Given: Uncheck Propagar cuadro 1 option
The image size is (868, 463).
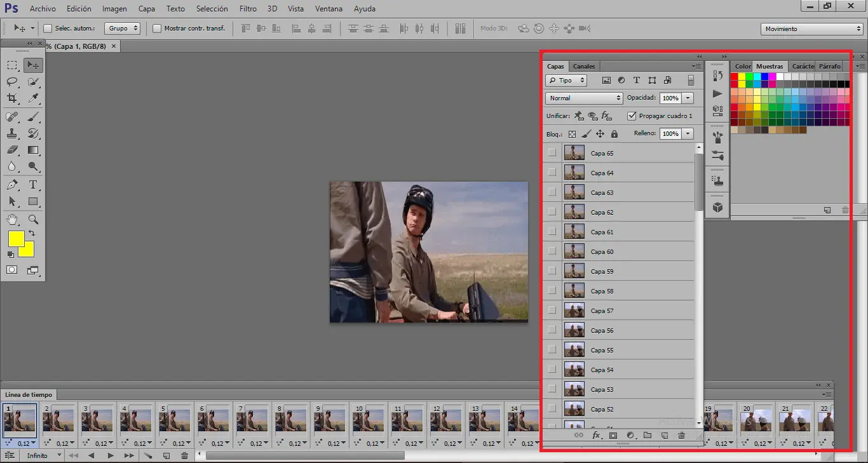Looking at the screenshot, I should point(631,116).
